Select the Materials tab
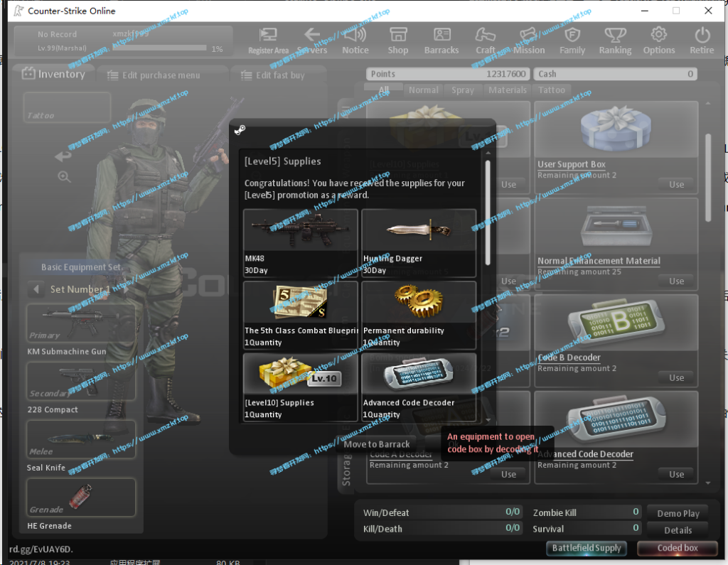The image size is (728, 565). (507, 90)
